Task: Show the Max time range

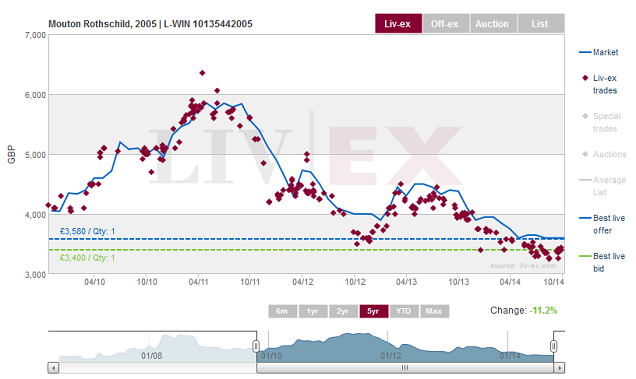Action: [x=434, y=311]
